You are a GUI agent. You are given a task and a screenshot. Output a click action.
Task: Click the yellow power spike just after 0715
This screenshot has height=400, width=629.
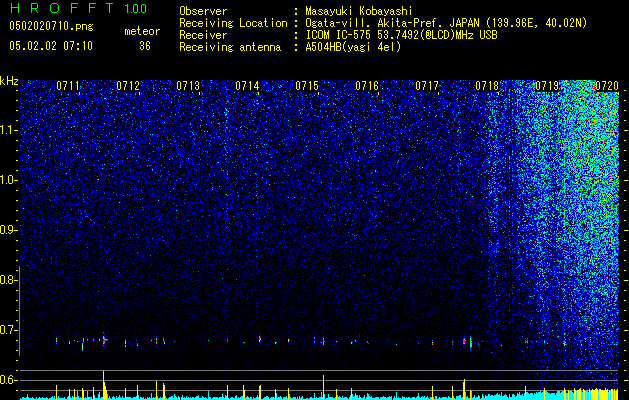click(323, 386)
